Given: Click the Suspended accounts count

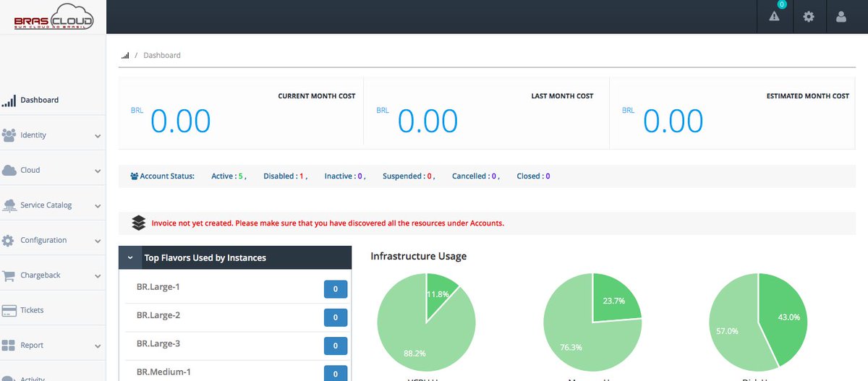Looking at the screenshot, I should tap(429, 176).
